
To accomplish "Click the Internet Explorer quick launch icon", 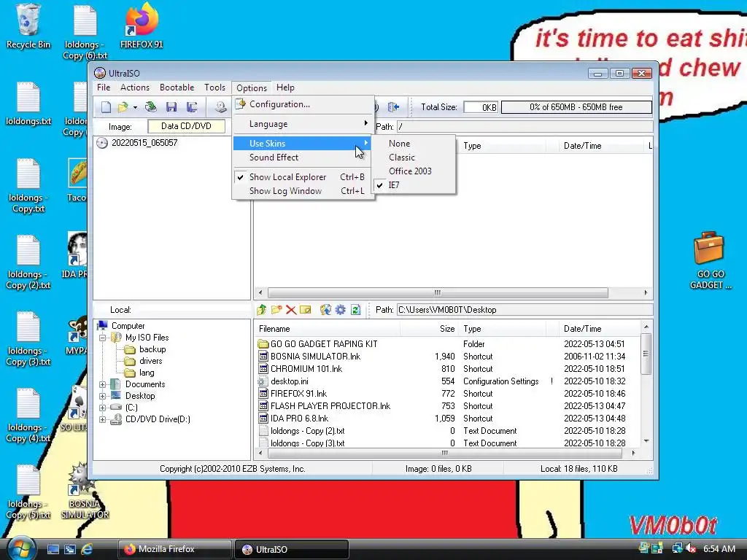I will pyautogui.click(x=87, y=549).
